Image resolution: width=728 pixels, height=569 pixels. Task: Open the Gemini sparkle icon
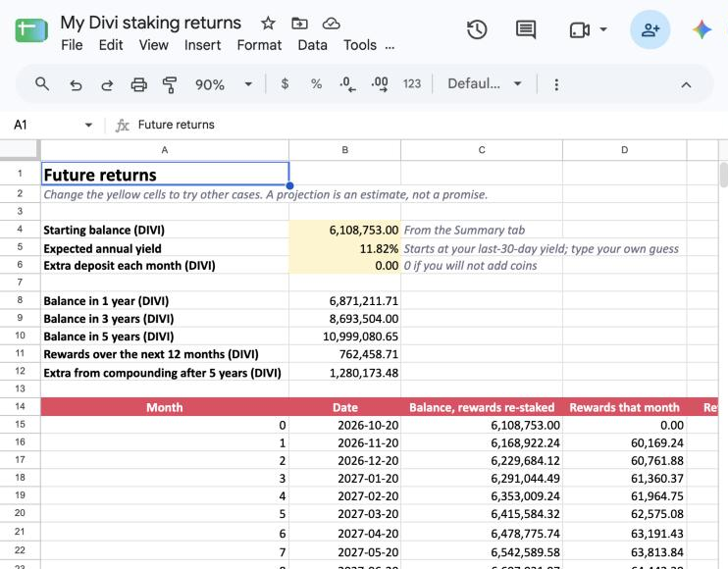click(702, 29)
